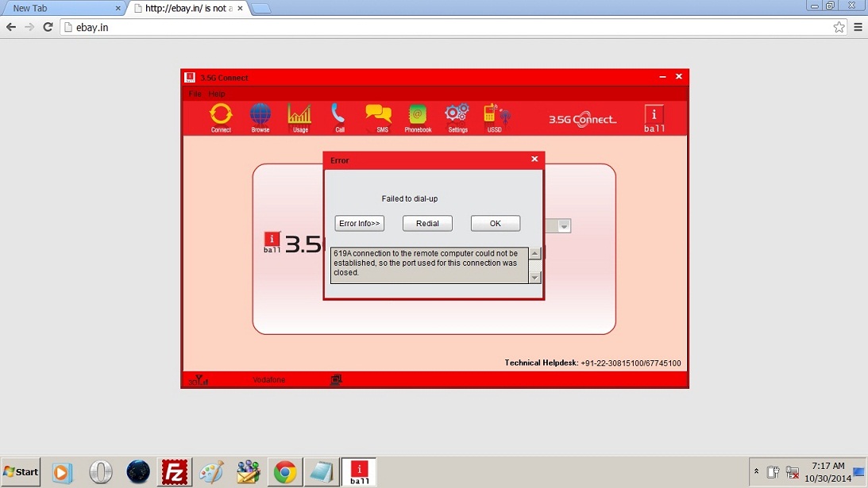Screen dimensions: 868x488
Task: Open the SMS messages icon
Action: click(x=379, y=117)
